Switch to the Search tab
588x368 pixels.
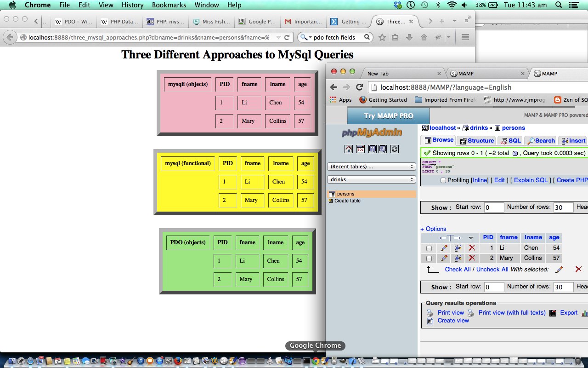541,140
